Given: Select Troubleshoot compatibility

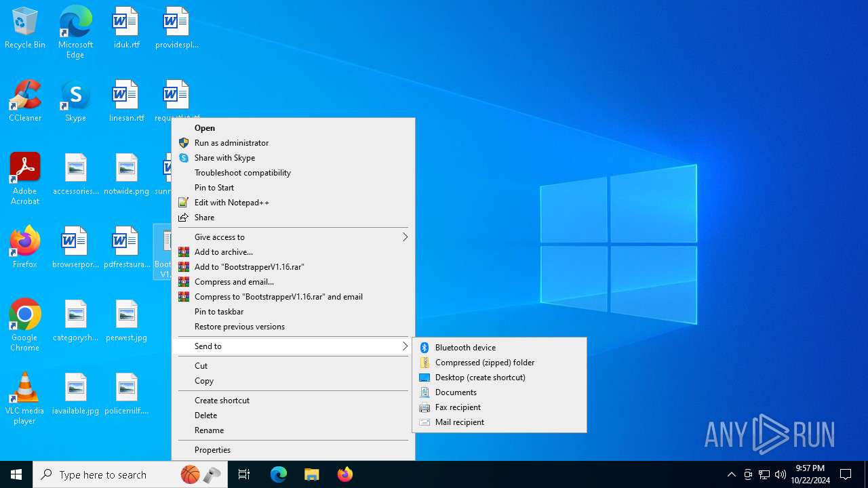Looking at the screenshot, I should point(293,173).
